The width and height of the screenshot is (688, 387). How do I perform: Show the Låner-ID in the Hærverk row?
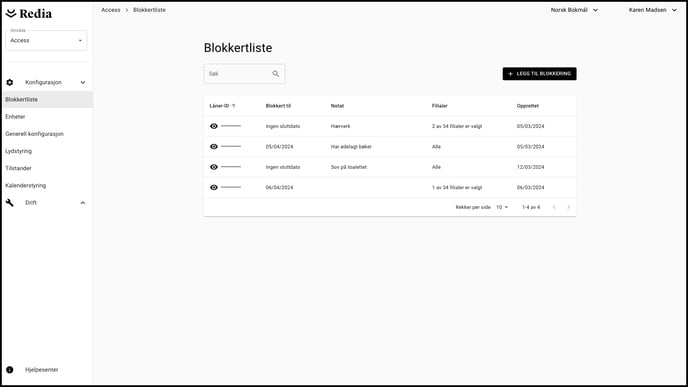coord(214,126)
